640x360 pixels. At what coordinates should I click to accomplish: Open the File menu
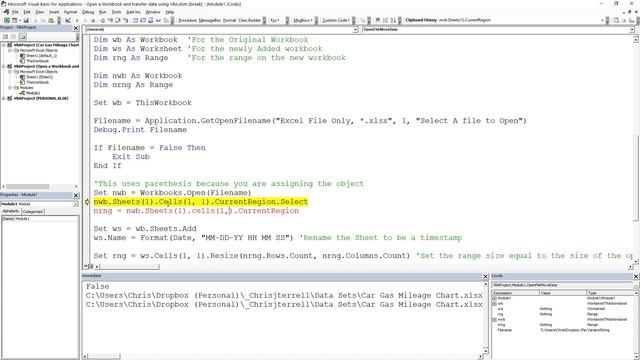pyautogui.click(x=15, y=12)
